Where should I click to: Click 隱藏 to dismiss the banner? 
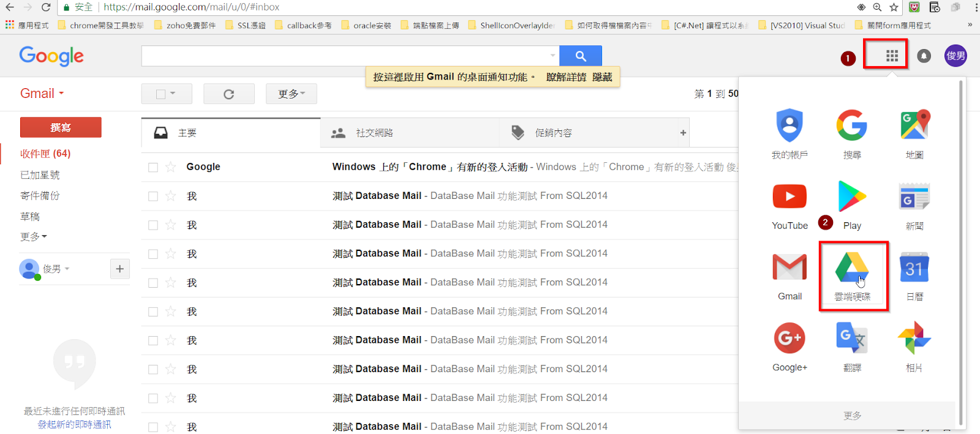(x=602, y=77)
